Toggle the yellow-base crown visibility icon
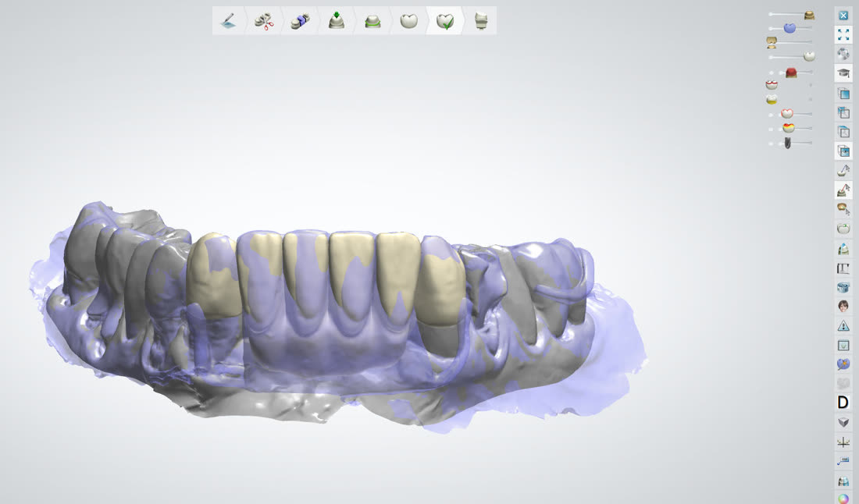This screenshot has height=504, width=859. point(772,99)
